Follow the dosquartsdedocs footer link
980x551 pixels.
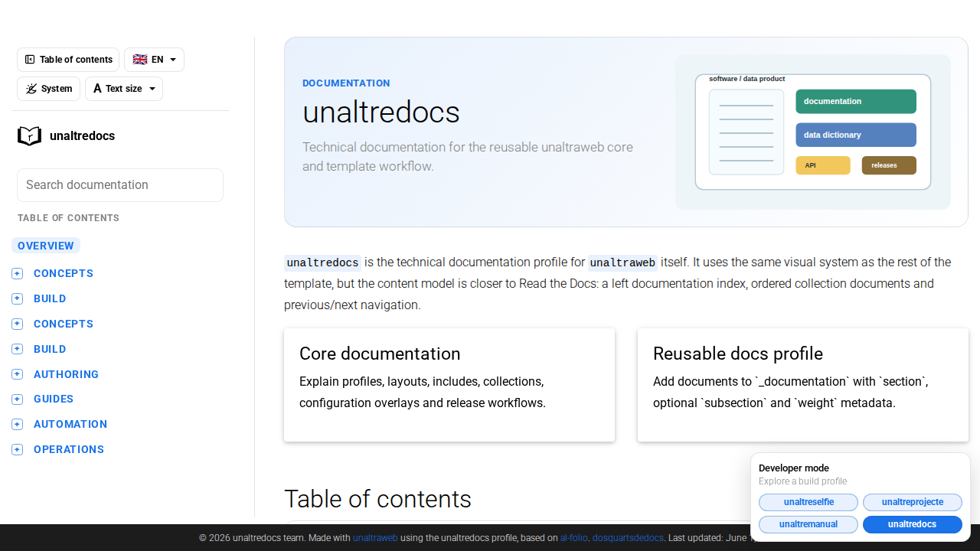(x=628, y=538)
